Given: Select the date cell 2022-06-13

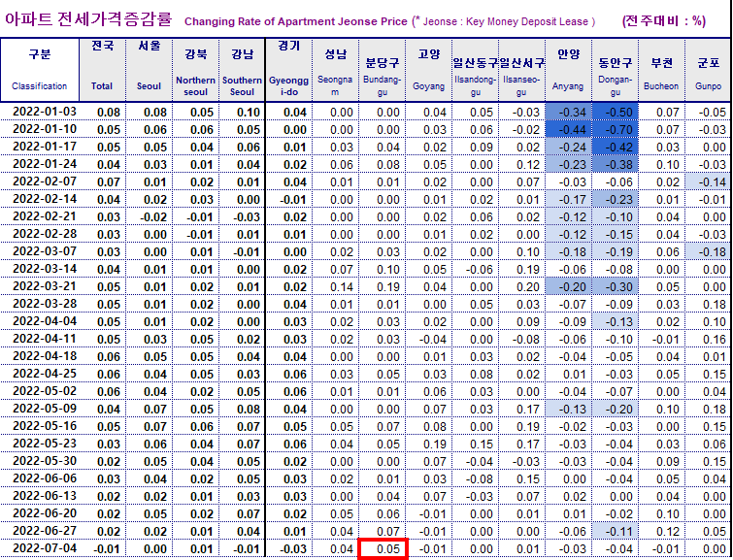Looking at the screenshot, I should (x=40, y=496).
